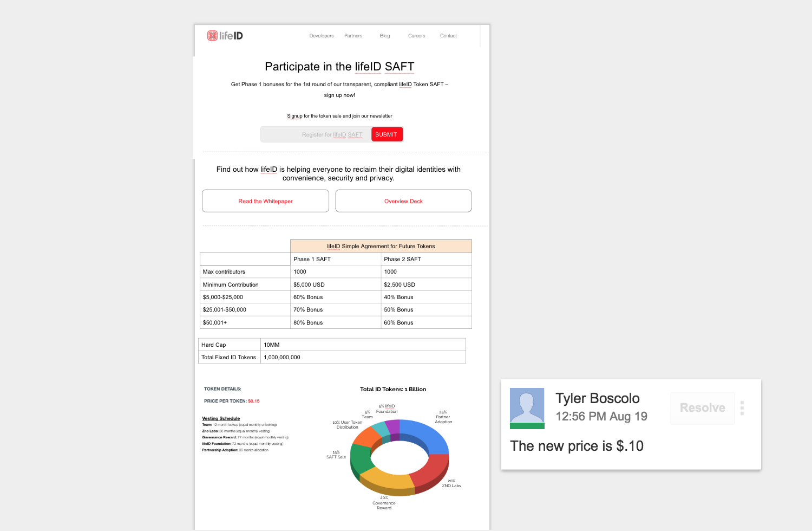
Task: Open the Contact nav link
Action: pyautogui.click(x=448, y=36)
